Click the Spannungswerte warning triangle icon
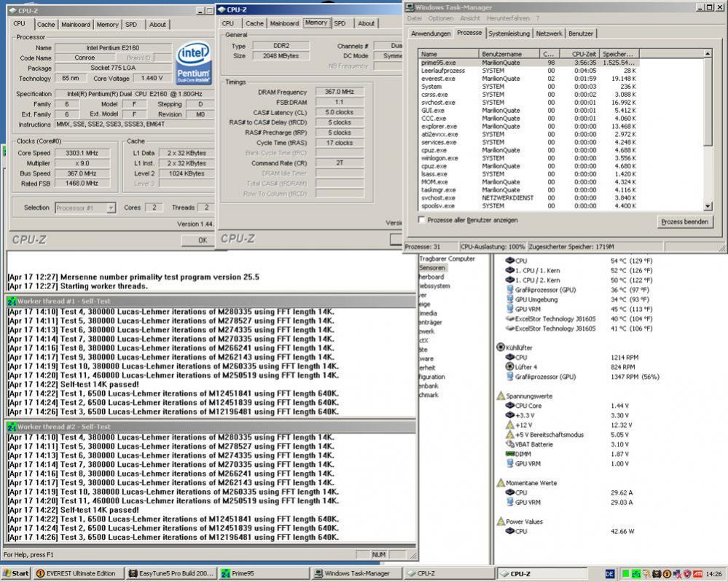This screenshot has height=582, width=728. click(x=501, y=396)
